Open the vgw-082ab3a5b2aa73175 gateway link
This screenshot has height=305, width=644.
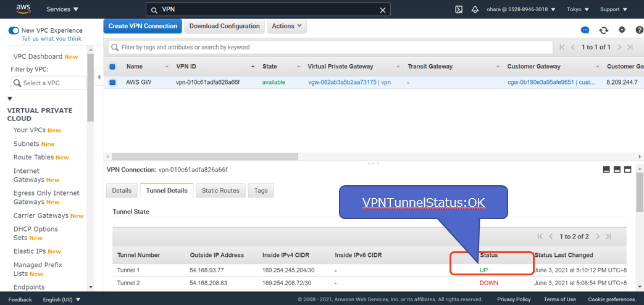click(349, 82)
